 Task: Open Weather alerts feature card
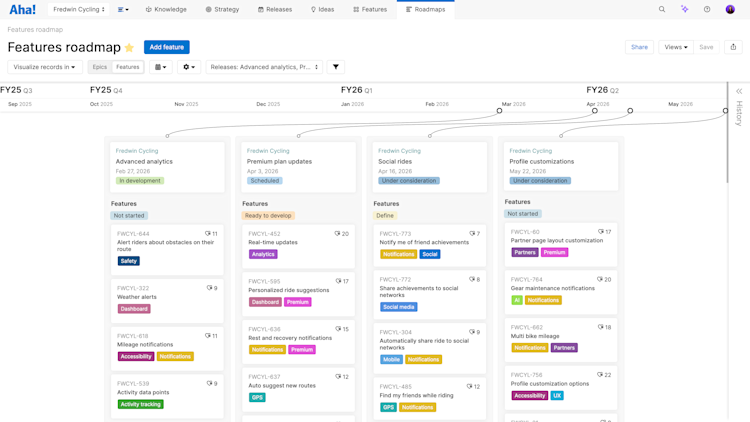167,301
